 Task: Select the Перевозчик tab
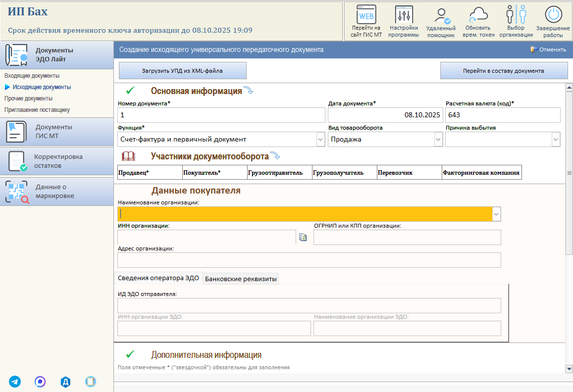pyautogui.click(x=409, y=172)
